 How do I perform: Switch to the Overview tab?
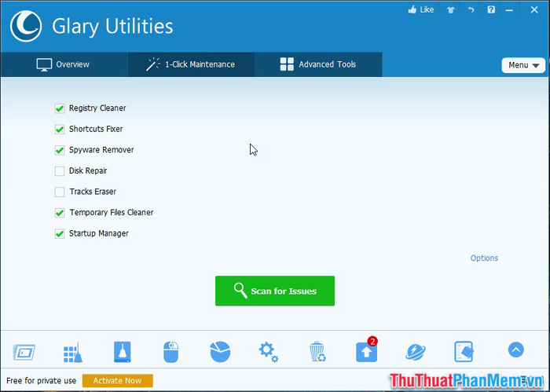64,64
